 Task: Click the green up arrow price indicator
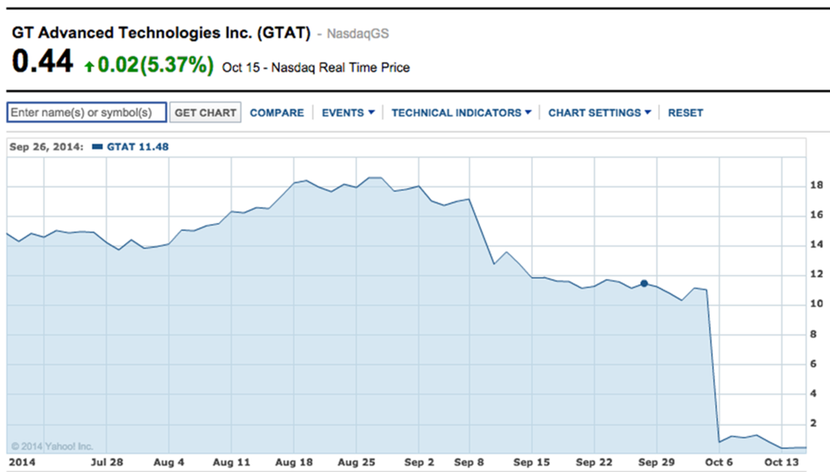pyautogui.click(x=89, y=67)
